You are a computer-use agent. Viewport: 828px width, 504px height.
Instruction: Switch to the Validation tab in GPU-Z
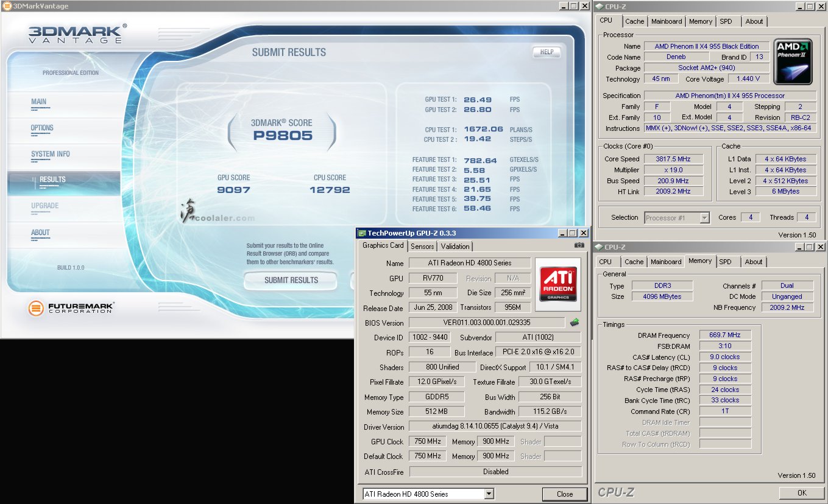(455, 247)
